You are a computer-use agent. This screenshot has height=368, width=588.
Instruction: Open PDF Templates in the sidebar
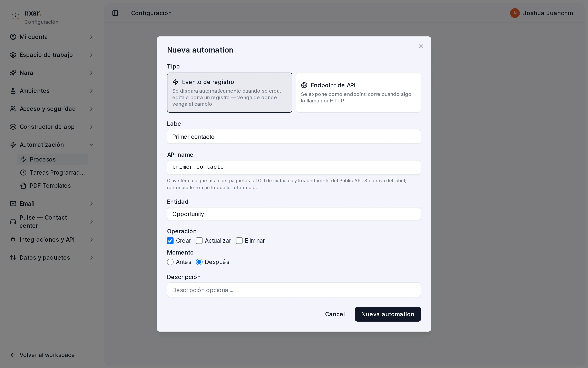[52, 186]
